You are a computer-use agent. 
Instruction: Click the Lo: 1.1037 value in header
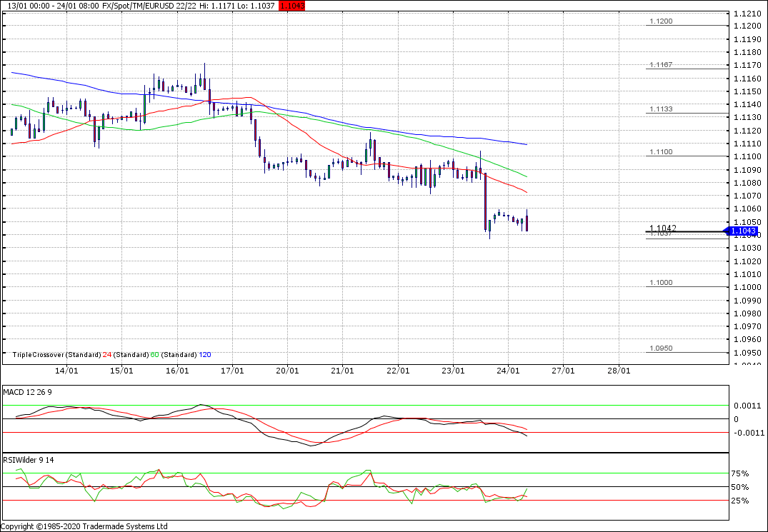click(257, 6)
